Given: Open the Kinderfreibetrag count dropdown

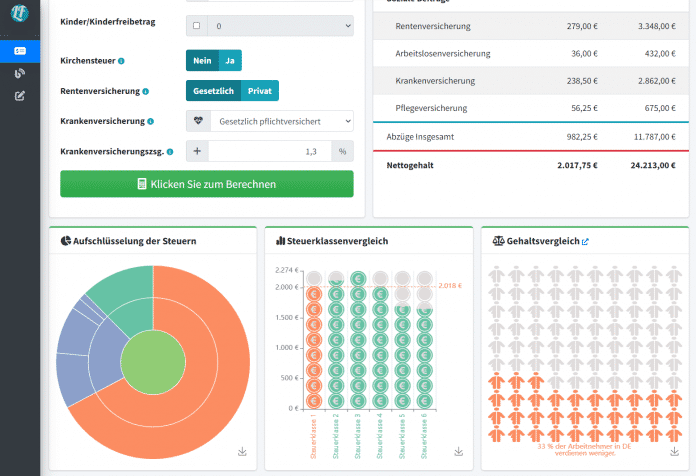Looking at the screenshot, I should tap(281, 25).
